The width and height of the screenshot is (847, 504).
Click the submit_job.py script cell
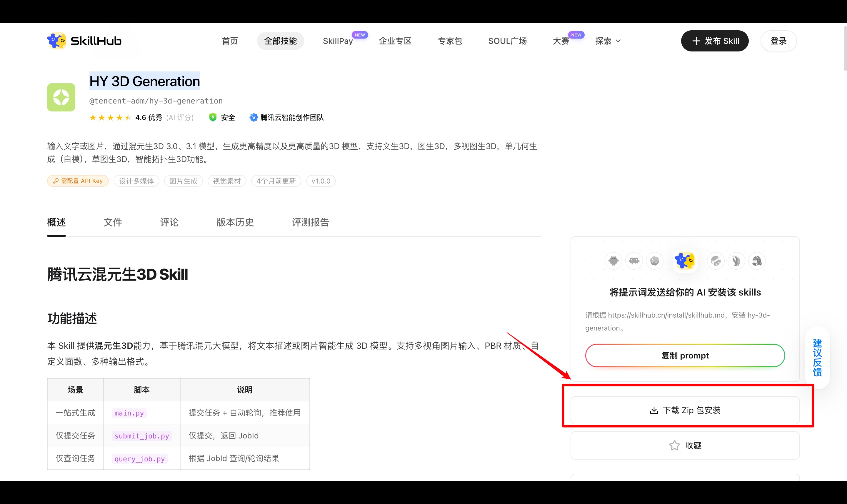(142, 436)
